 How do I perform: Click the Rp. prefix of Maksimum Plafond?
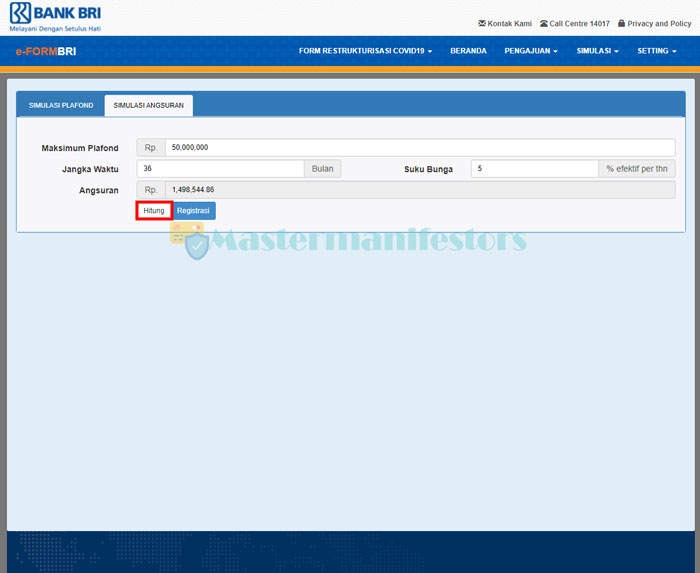(151, 147)
